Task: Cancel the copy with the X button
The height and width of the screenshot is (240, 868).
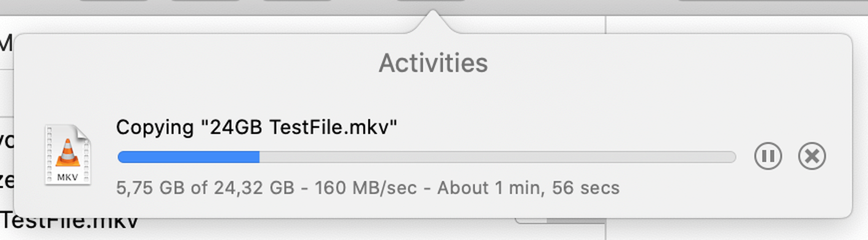Action: (812, 156)
